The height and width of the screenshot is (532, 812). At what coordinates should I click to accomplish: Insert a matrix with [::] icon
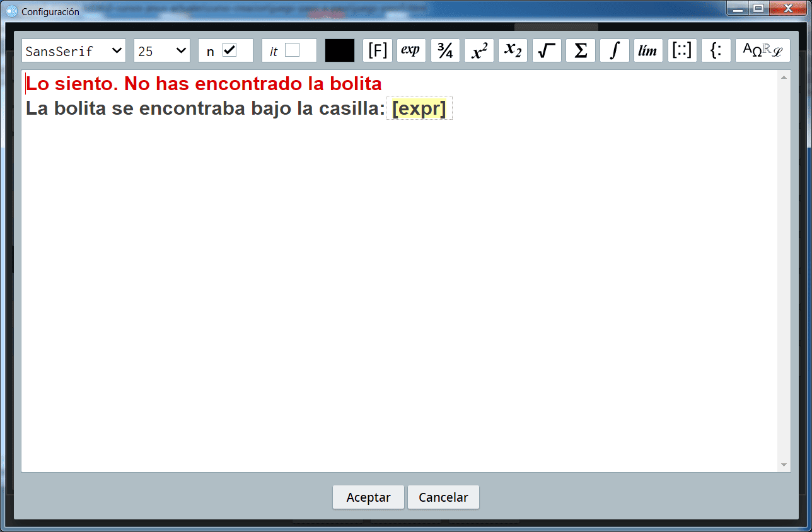tap(682, 51)
